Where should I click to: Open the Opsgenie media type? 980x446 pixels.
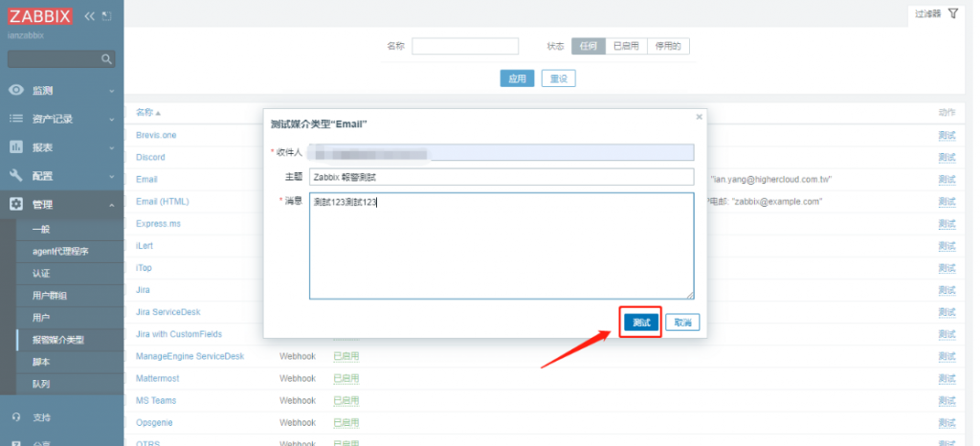coord(154,423)
